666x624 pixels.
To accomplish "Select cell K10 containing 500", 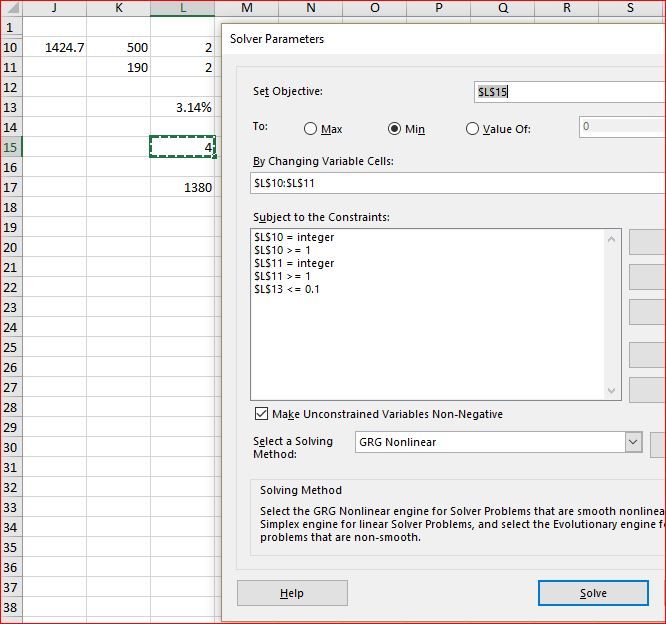I will click(x=119, y=47).
